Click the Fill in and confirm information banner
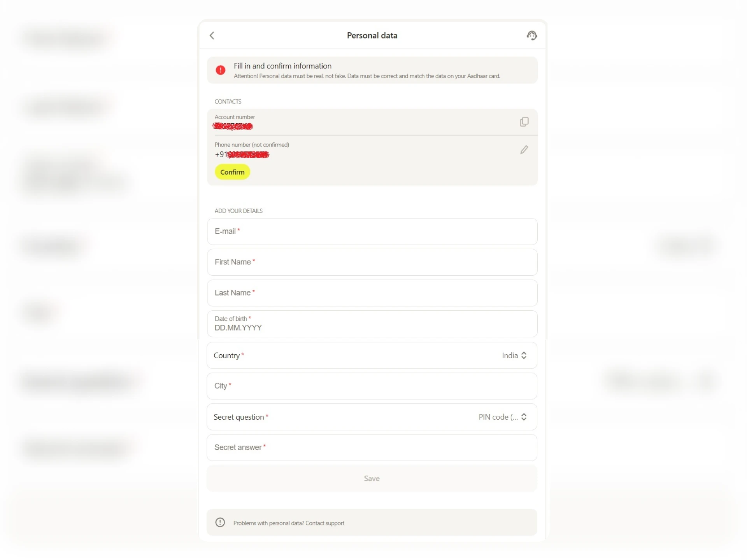The image size is (747, 560). tap(372, 70)
